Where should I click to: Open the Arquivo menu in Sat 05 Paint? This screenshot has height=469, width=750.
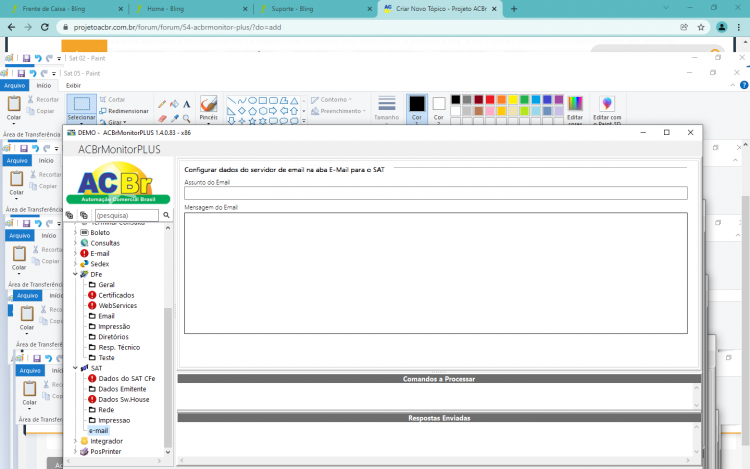(x=15, y=86)
